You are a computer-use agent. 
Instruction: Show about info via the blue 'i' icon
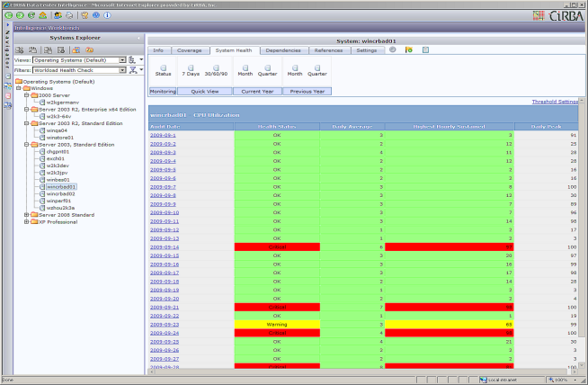tap(107, 15)
